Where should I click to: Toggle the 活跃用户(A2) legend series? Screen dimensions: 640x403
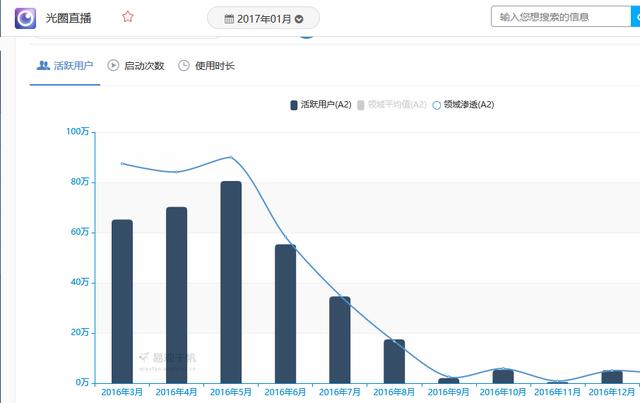tap(321, 105)
